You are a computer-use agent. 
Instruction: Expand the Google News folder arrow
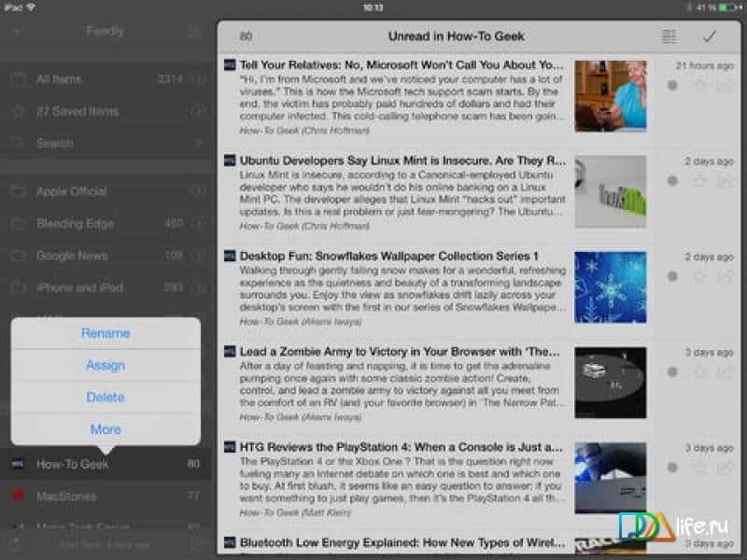coord(198,256)
